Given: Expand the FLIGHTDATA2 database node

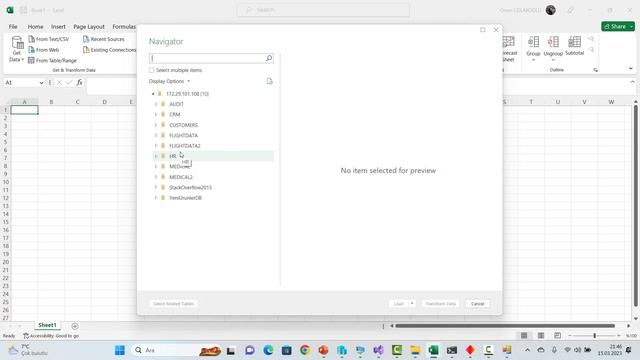Looking at the screenshot, I should [x=156, y=146].
